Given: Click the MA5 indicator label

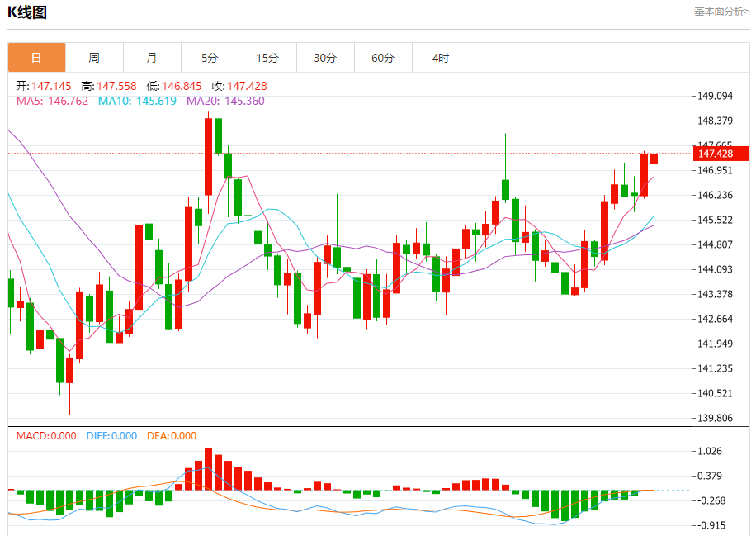Looking at the screenshot, I should click(52, 101).
